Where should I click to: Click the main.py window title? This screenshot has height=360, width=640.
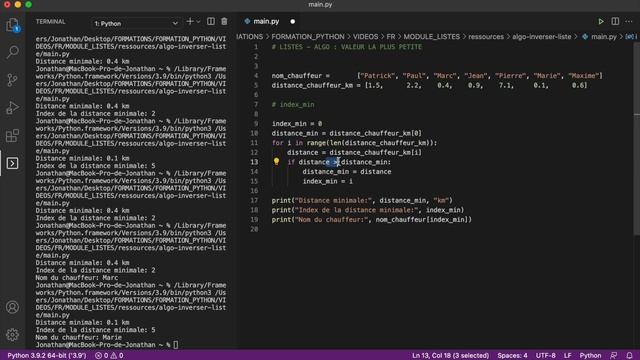(320, 4)
